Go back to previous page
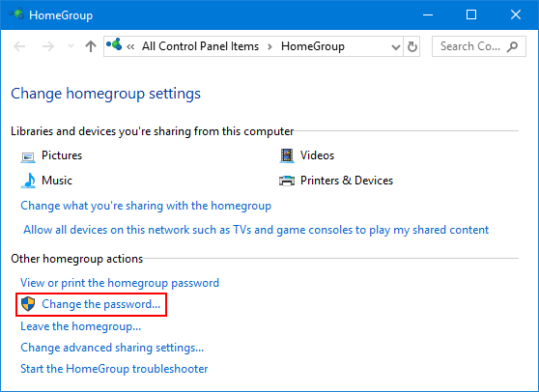Screen dimensions: 539x392 (x=19, y=46)
